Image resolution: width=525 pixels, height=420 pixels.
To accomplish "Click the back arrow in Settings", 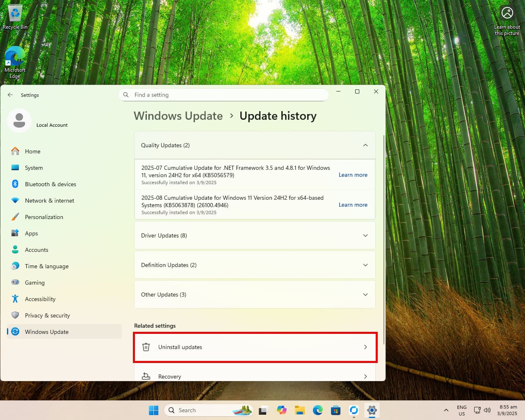I will click(10, 95).
